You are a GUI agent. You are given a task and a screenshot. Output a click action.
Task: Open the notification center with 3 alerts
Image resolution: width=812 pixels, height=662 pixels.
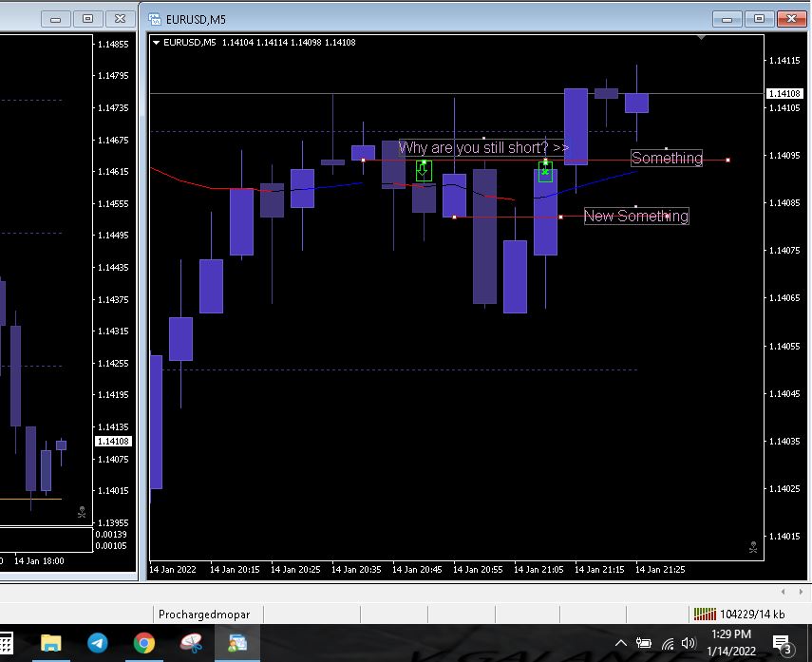tap(783, 644)
